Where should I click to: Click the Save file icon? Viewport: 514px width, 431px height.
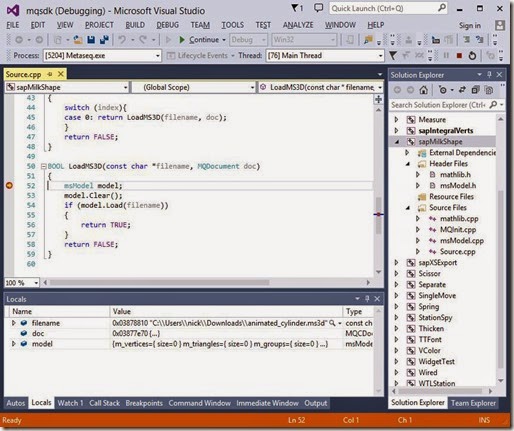[x=91, y=40]
